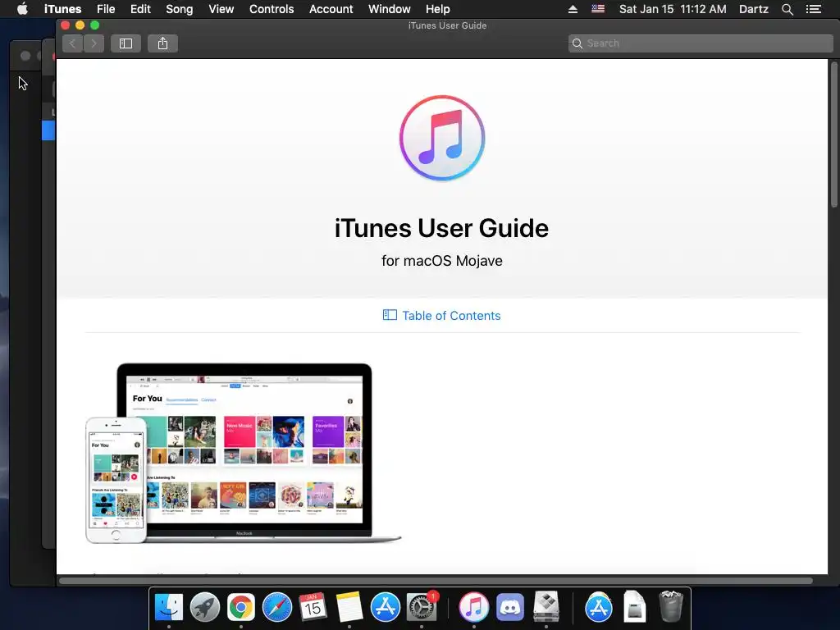
Task: Go forward with the toolbar forward arrow
Action: click(x=94, y=43)
